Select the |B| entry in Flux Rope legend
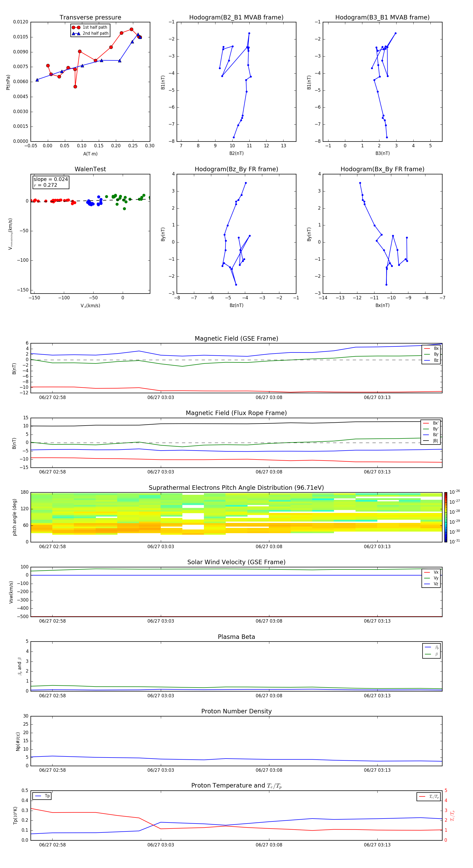 pos(431,441)
